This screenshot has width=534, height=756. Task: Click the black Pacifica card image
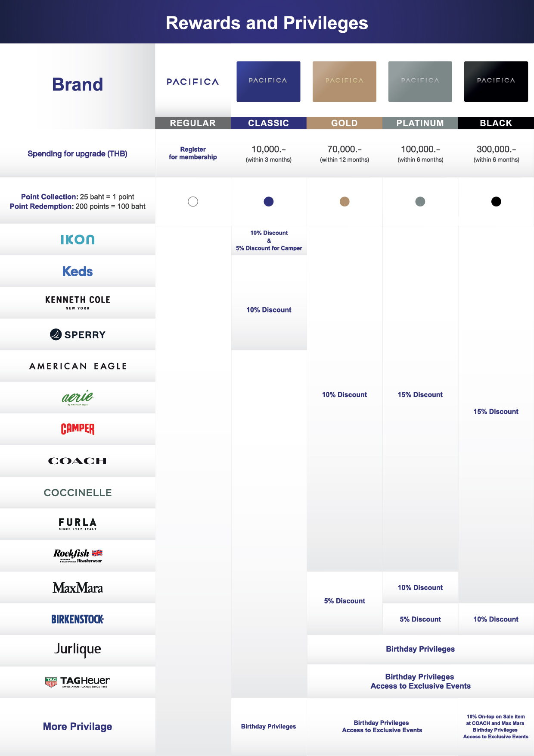496,81
